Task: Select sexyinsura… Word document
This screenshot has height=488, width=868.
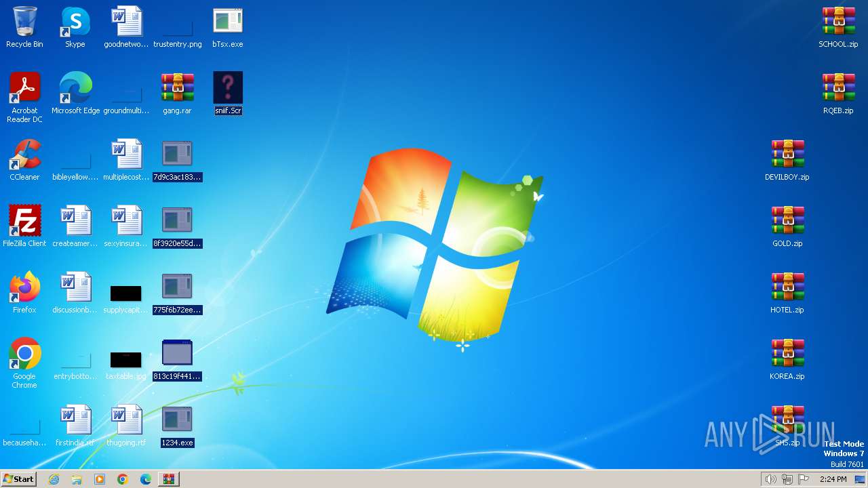Action: [126, 226]
